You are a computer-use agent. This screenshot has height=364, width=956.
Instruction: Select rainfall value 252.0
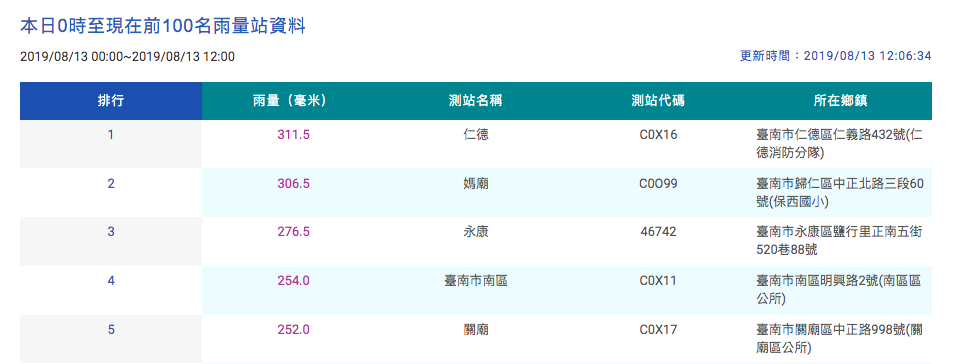[293, 330]
